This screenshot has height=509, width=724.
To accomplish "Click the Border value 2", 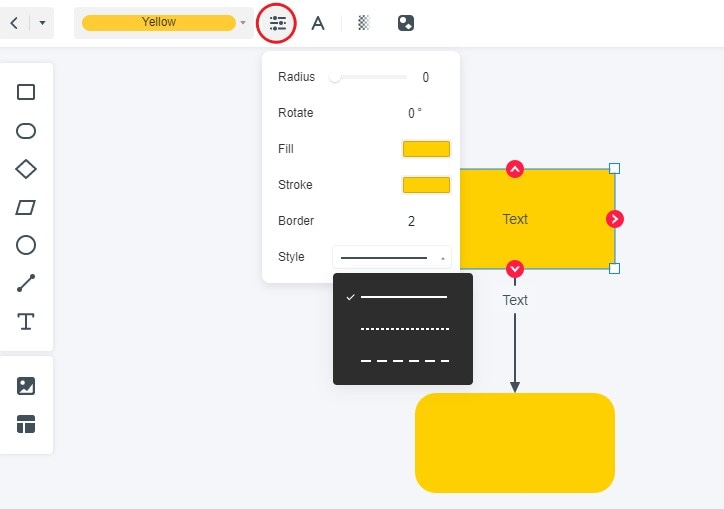I will point(411,221).
